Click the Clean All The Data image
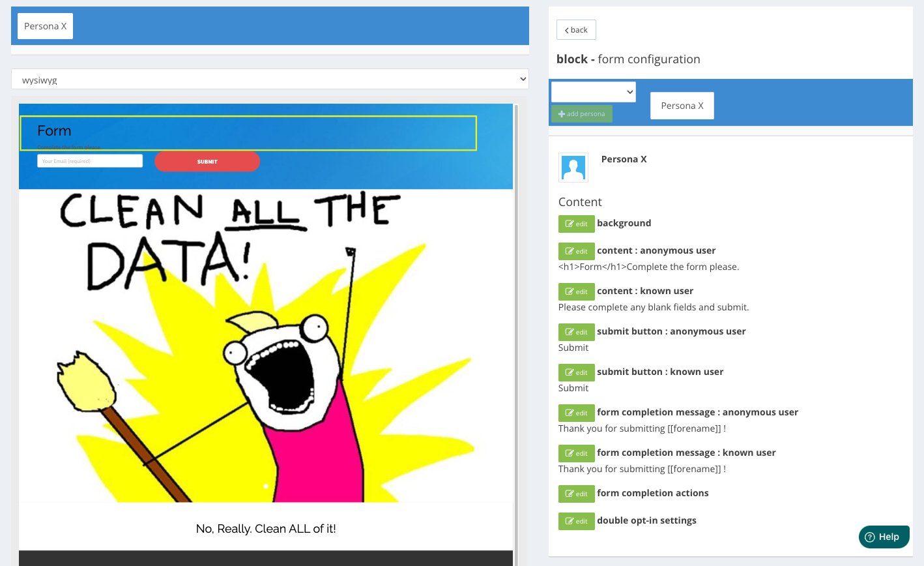The width and height of the screenshot is (924, 566). point(266,346)
